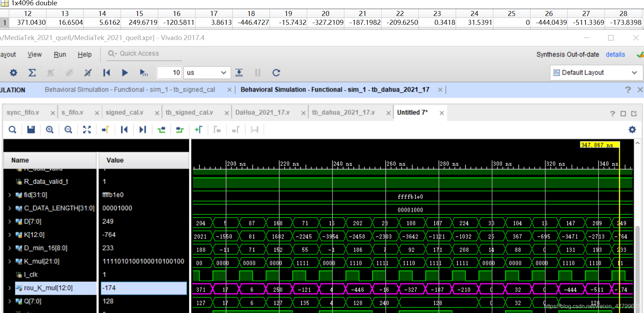Switch to tb_signed_cal.v tab
This screenshot has width=644, height=313.
click(x=189, y=112)
